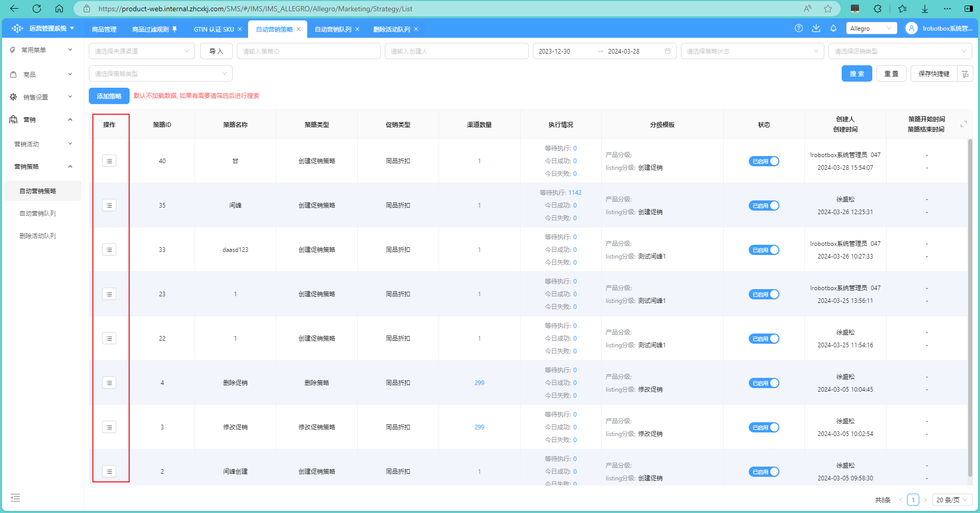Open the notification bell icon

[x=834, y=29]
